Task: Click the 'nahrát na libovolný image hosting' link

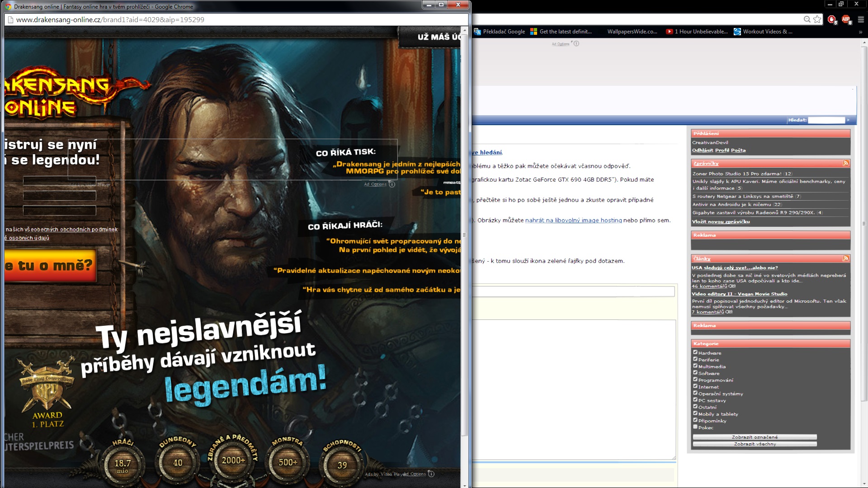Action: tap(573, 220)
